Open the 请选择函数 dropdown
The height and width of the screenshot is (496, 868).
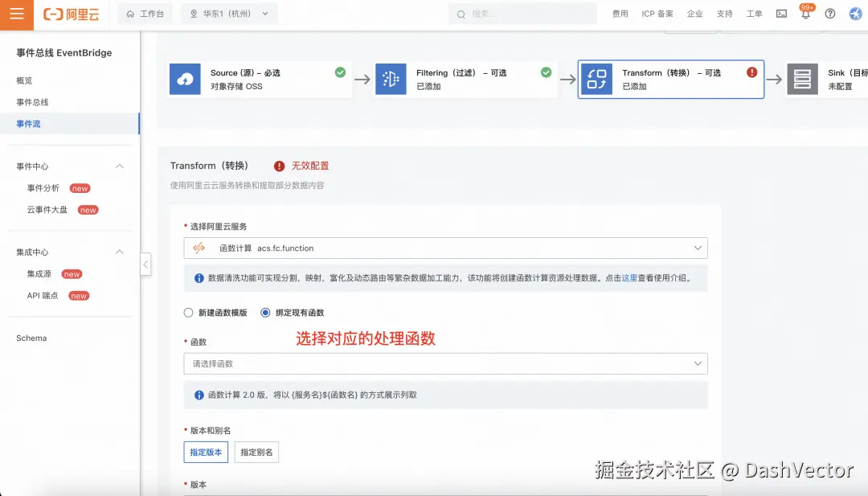pos(445,363)
